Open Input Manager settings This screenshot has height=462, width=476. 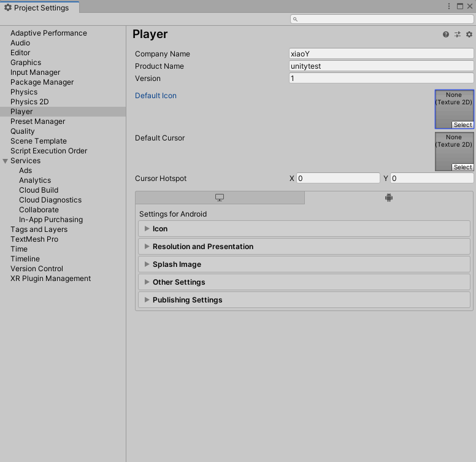point(35,72)
